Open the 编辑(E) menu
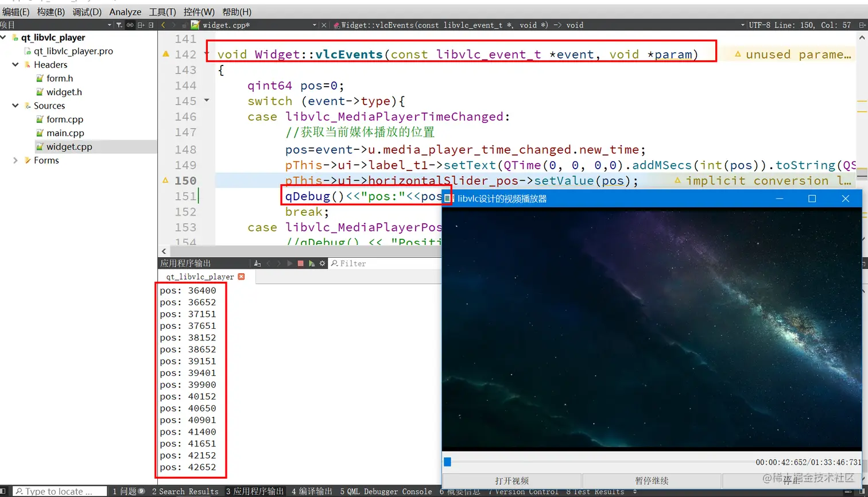The width and height of the screenshot is (868, 497). [17, 11]
